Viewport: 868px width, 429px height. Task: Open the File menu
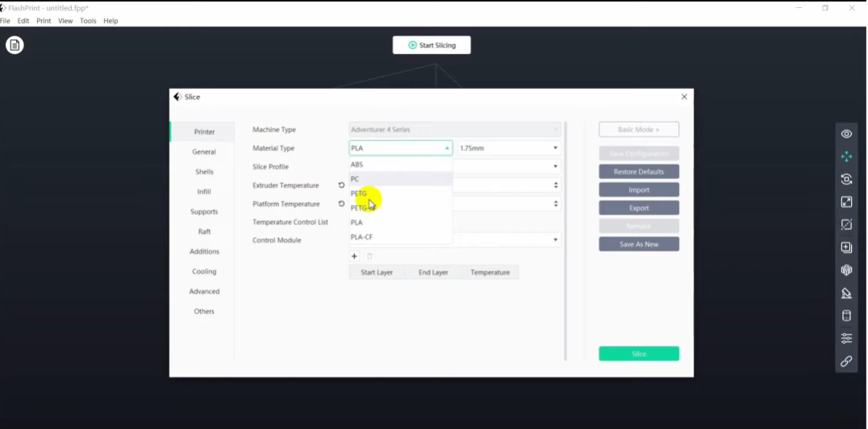pyautogui.click(x=5, y=21)
